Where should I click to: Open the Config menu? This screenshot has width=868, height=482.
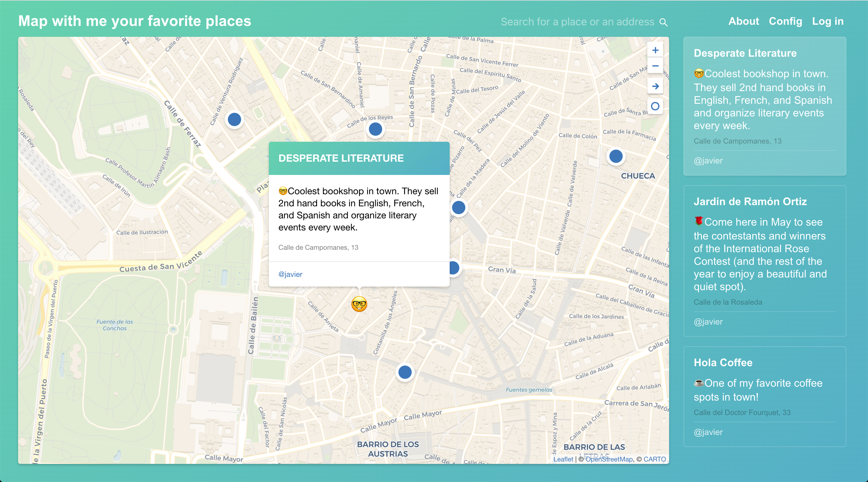click(x=785, y=21)
